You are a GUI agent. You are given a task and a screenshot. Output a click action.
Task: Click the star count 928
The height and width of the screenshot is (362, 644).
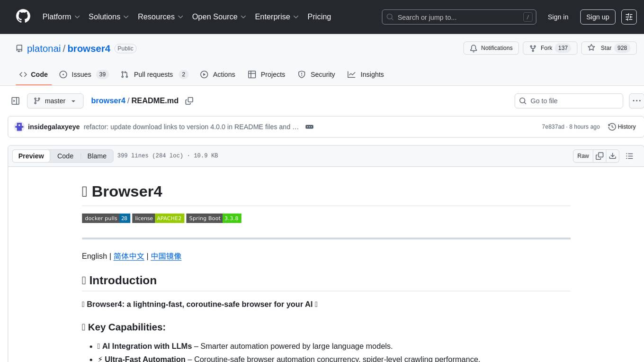(622, 48)
